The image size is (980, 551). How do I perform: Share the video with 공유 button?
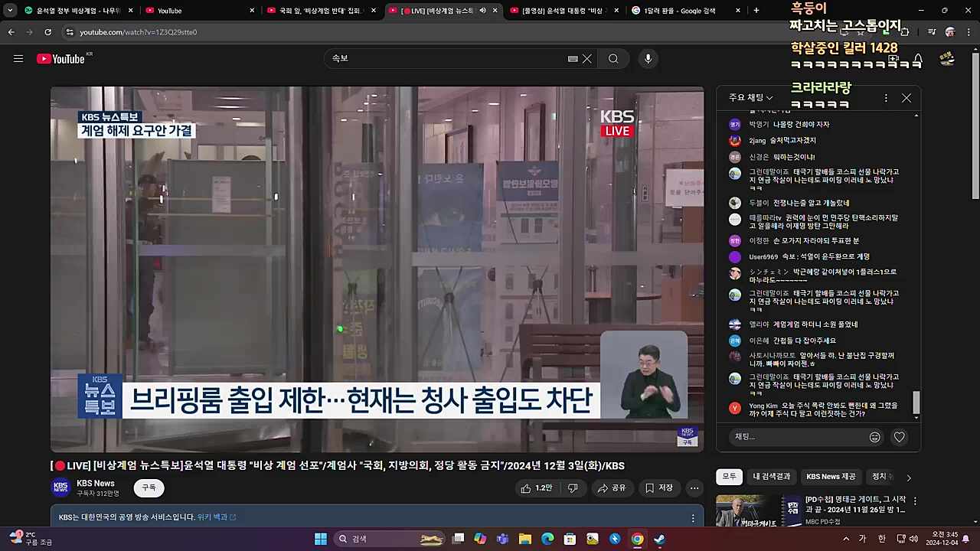tap(612, 487)
